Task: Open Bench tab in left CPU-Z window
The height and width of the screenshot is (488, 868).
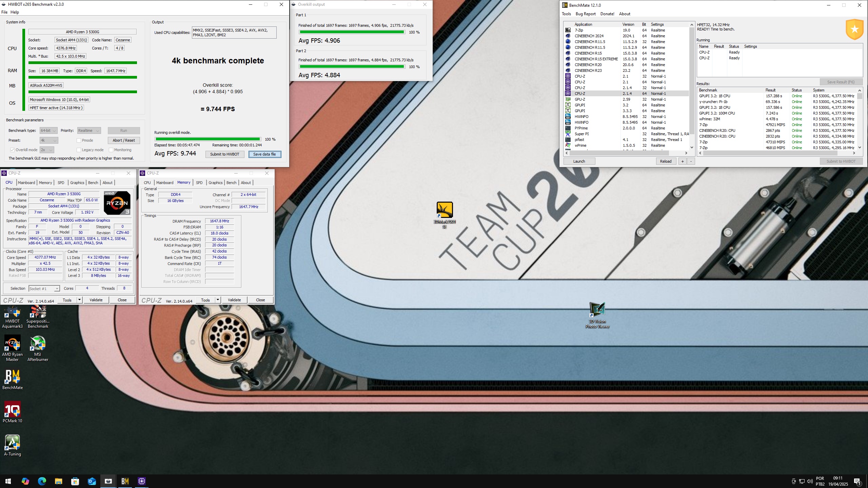Action: (93, 183)
